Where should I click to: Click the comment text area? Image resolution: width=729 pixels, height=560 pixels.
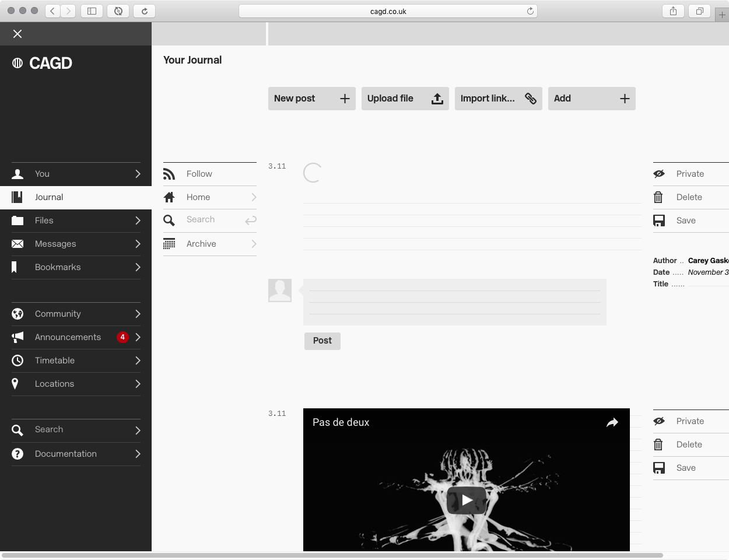(x=455, y=302)
